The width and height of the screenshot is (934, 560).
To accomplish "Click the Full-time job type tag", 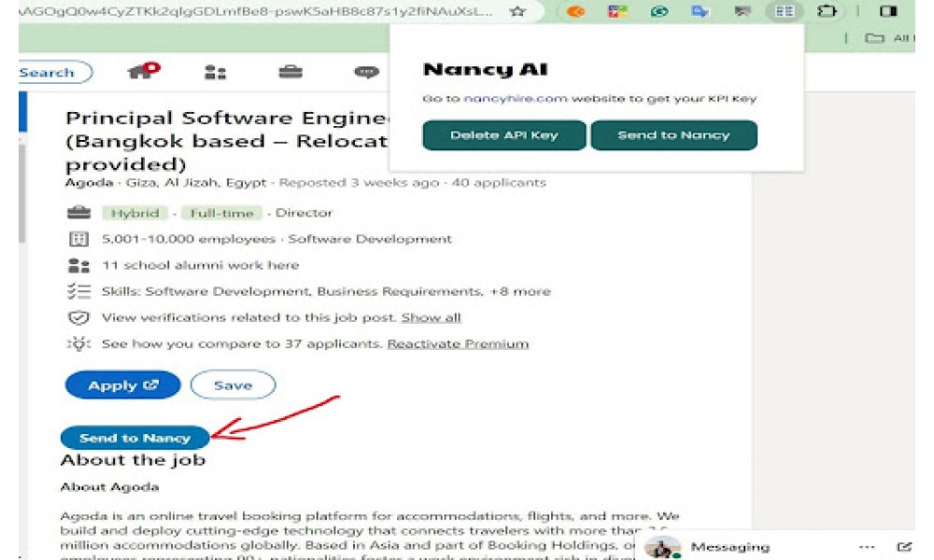I will pyautogui.click(x=221, y=213).
